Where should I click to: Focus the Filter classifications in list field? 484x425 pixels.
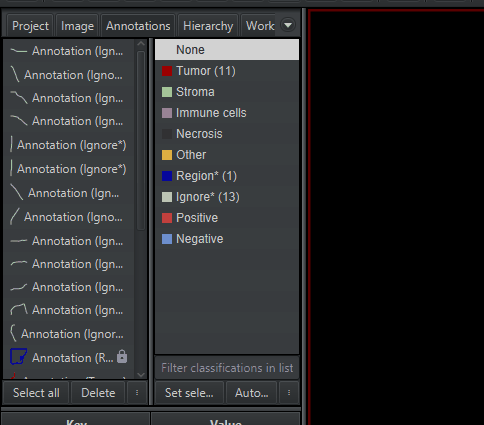(227, 368)
